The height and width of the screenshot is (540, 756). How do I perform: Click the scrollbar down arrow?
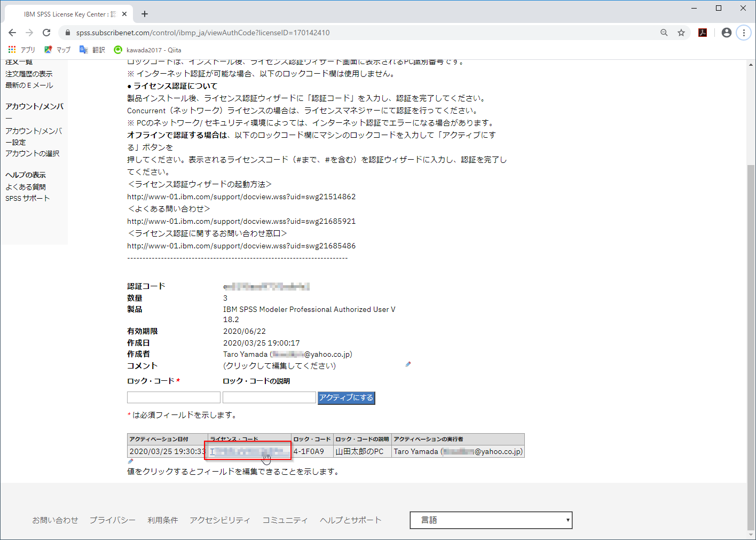[x=751, y=535]
